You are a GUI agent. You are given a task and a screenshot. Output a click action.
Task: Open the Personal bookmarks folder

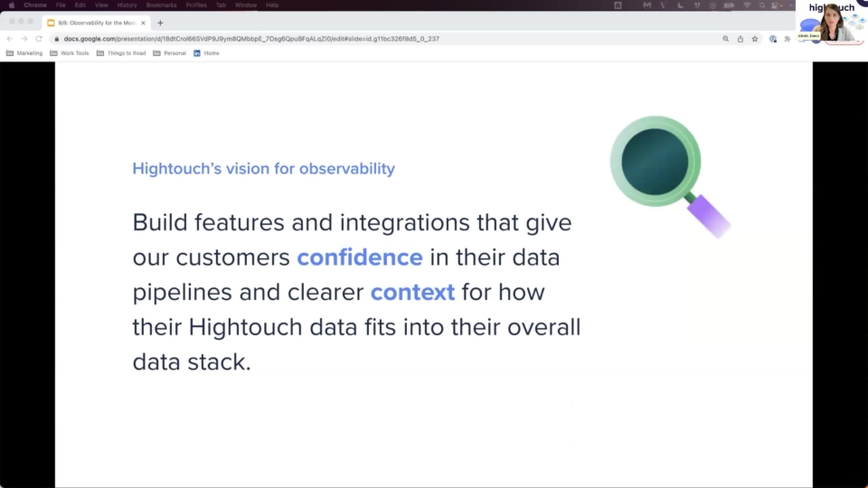169,53
